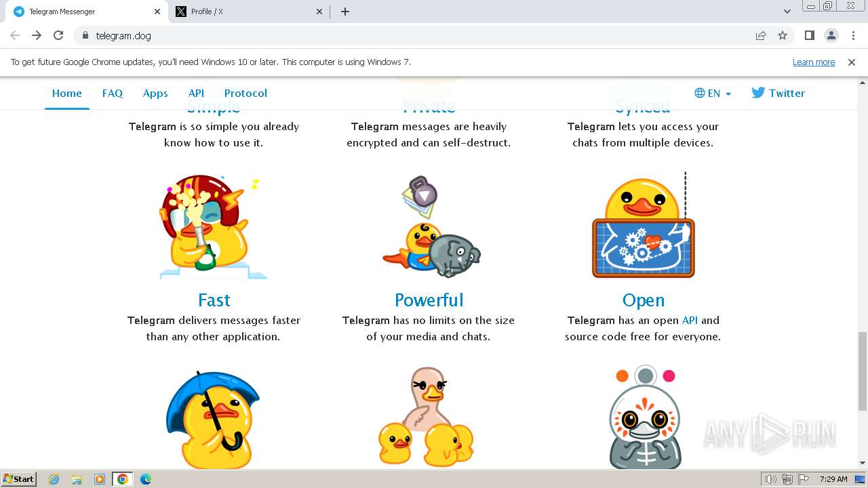Click text 'of your media and chats.'

coord(429,337)
